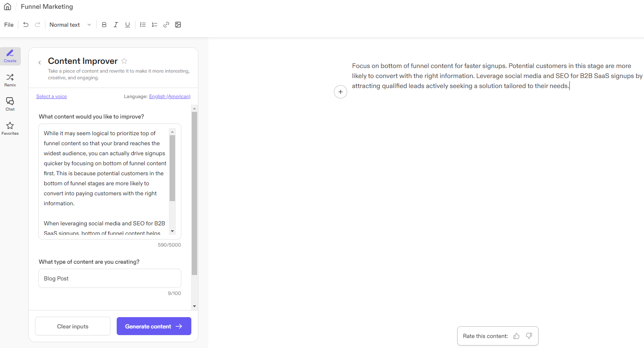Go back from Content Improver
The width and height of the screenshot is (644, 348).
39,61
